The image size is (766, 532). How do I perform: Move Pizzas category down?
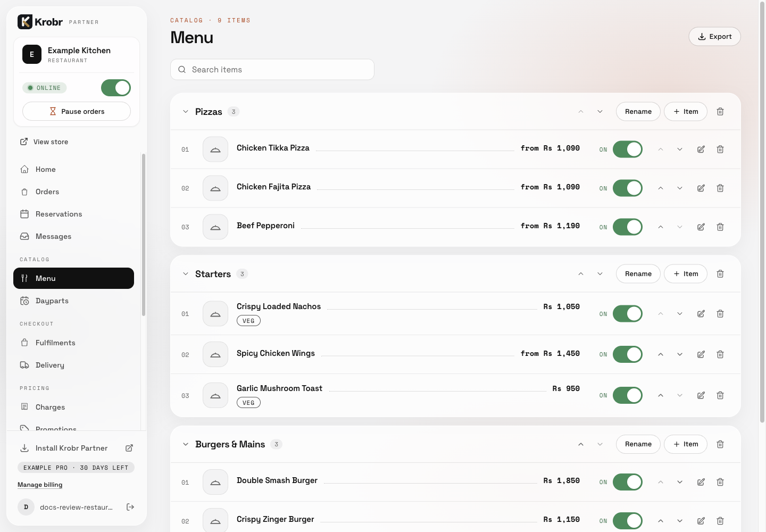pyautogui.click(x=600, y=112)
